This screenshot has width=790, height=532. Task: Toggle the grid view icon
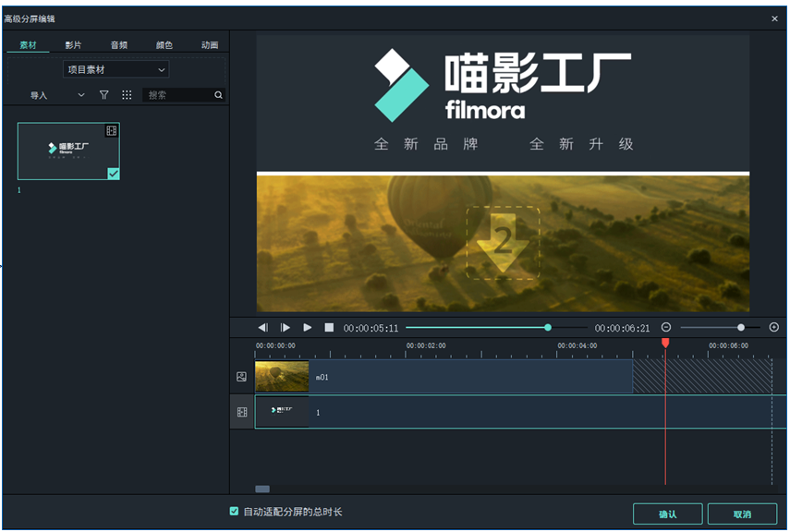[x=127, y=95]
